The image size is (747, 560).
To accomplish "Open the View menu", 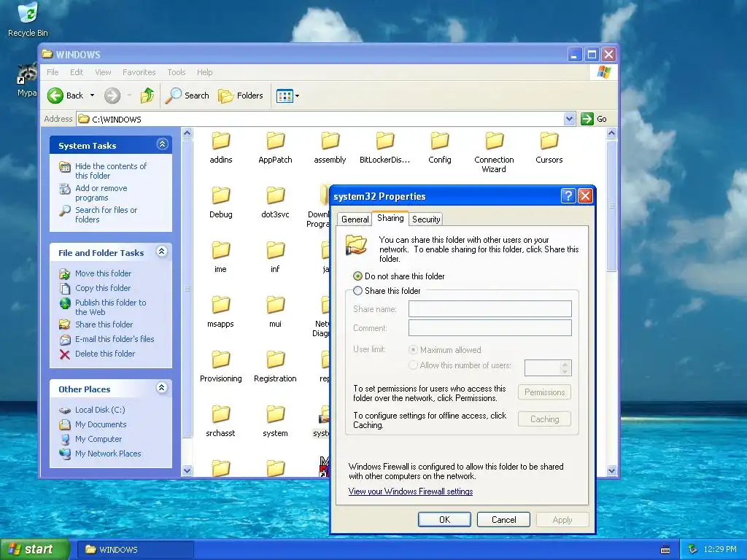I will [103, 72].
